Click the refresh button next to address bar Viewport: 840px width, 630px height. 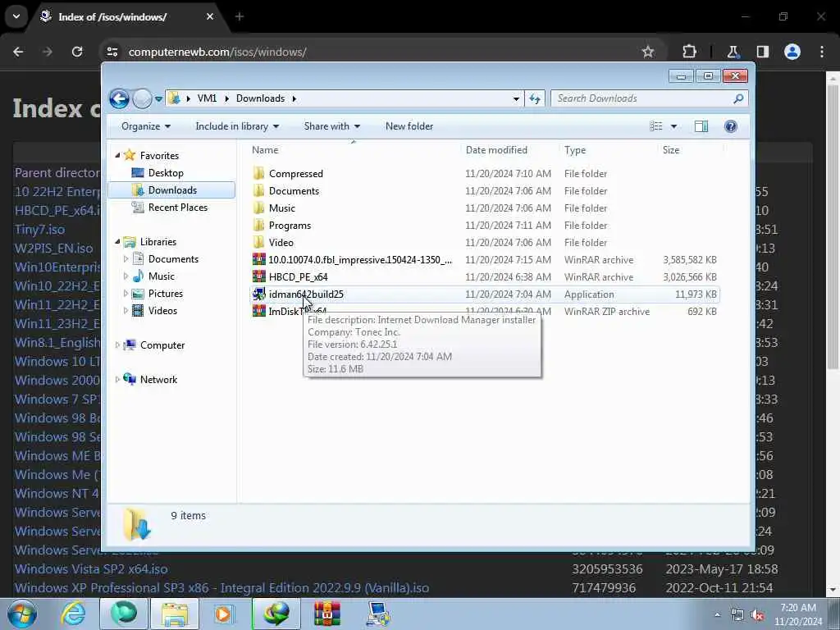coord(535,98)
